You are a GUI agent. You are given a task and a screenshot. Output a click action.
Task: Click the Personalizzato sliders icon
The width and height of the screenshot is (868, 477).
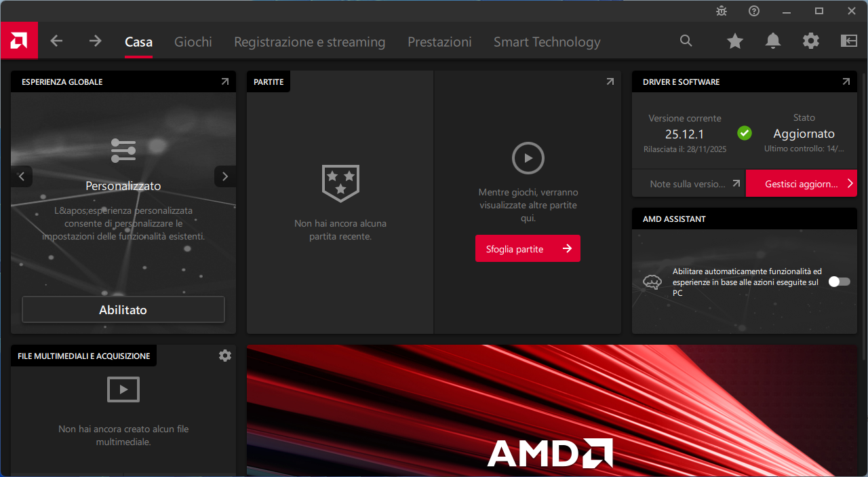click(123, 151)
